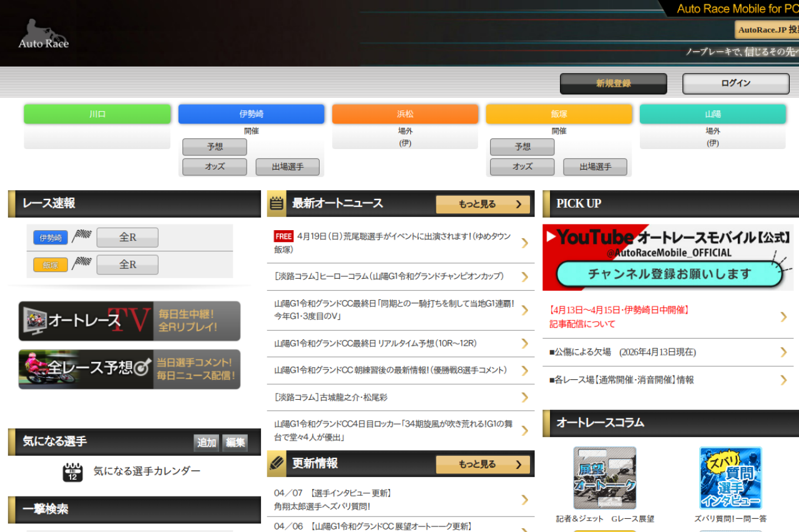799x532 pixels.
Task: Click the ログイン button
Action: [735, 84]
